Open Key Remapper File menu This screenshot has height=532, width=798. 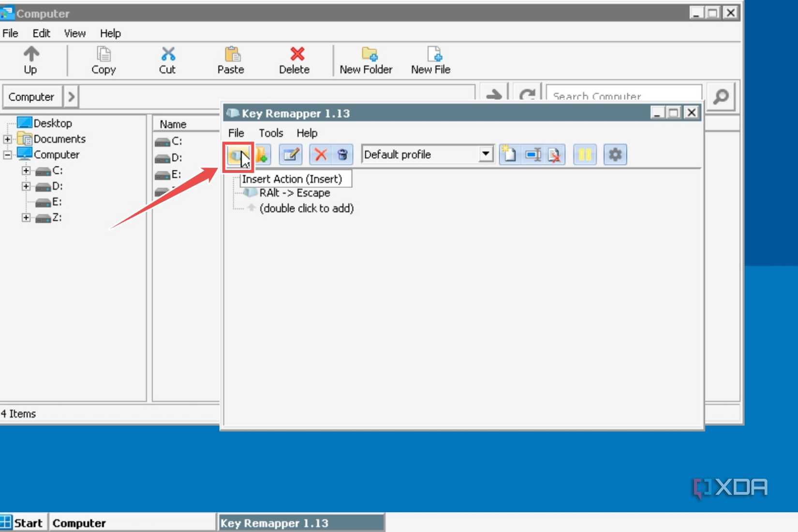tap(236, 133)
